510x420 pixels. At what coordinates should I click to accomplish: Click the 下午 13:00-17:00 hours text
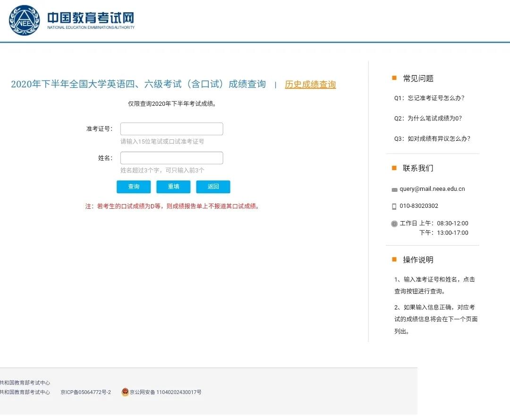coord(443,233)
